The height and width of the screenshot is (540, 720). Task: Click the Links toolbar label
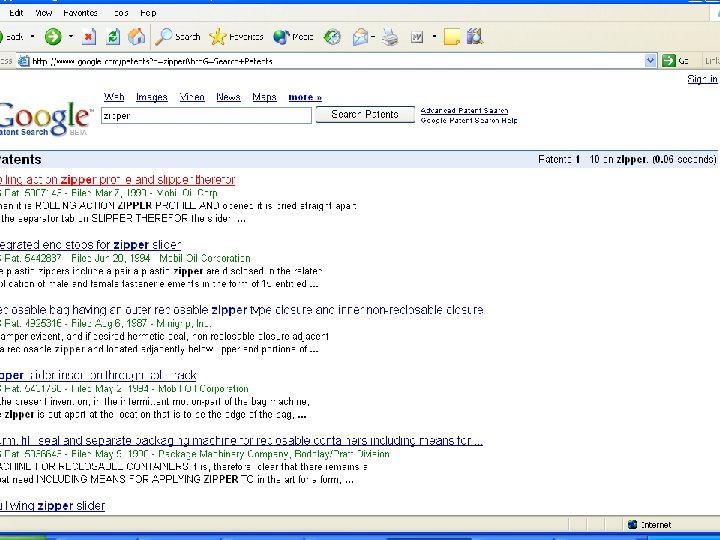tap(712, 61)
